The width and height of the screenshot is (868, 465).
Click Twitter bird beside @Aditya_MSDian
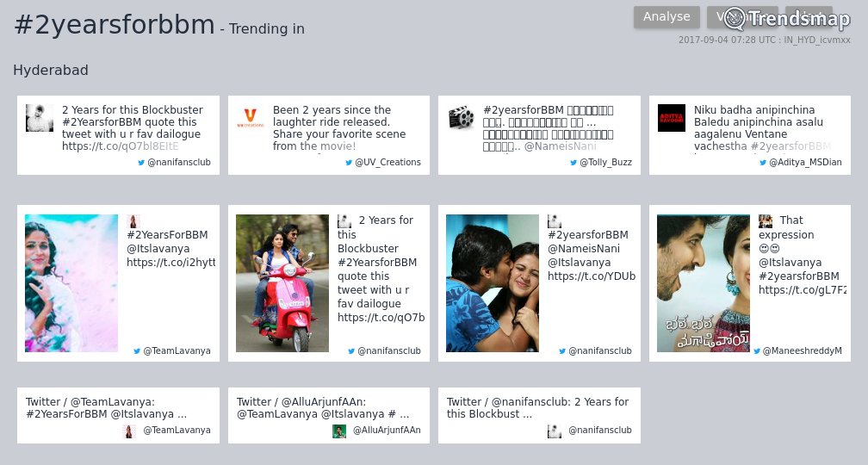pyautogui.click(x=763, y=163)
